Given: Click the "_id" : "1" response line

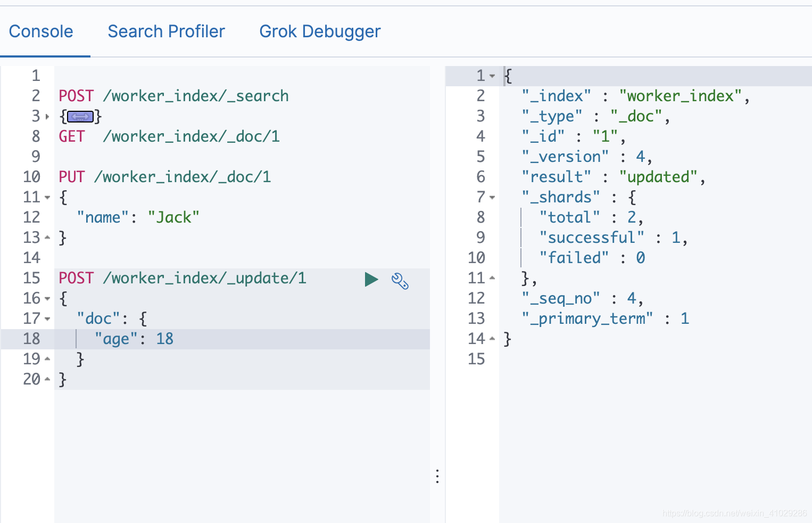Looking at the screenshot, I should [x=574, y=136].
